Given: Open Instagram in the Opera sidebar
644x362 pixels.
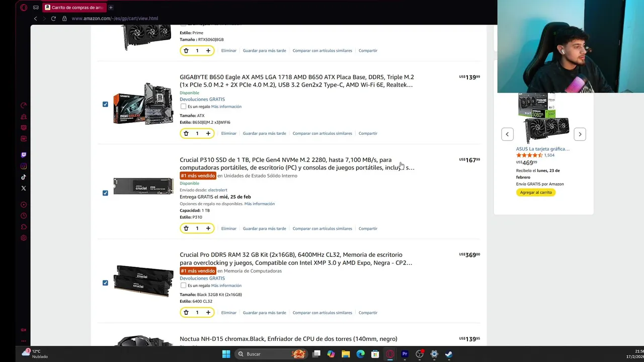Looking at the screenshot, I should (x=24, y=166).
